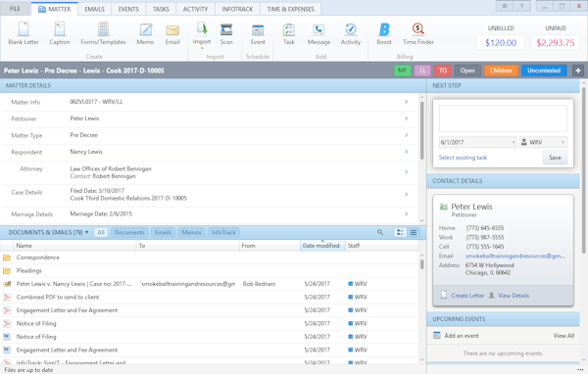Click the Import files icon
588x374 pixels.
point(202,29)
